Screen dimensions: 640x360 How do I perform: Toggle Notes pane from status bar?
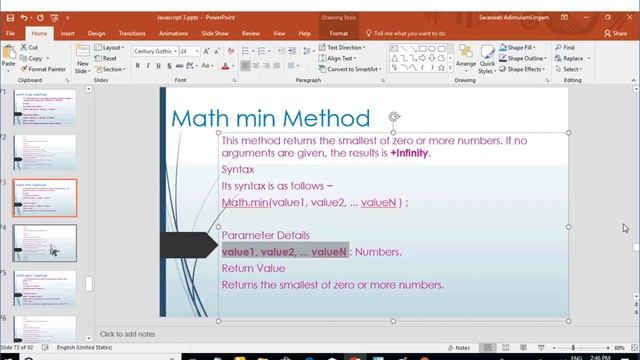pos(459,348)
